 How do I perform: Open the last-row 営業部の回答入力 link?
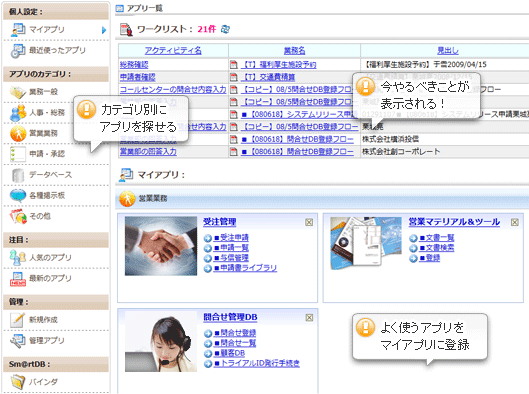148,152
